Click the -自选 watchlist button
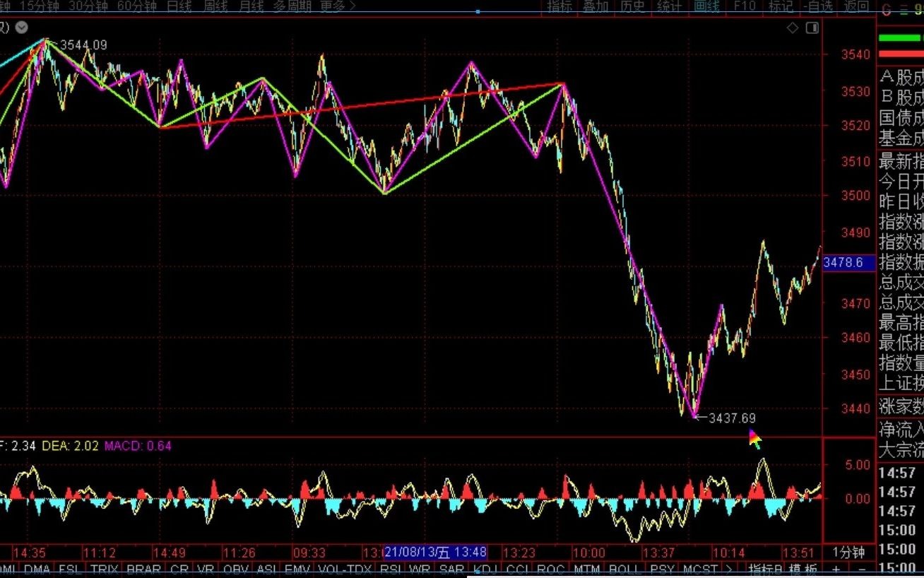 [x=817, y=6]
